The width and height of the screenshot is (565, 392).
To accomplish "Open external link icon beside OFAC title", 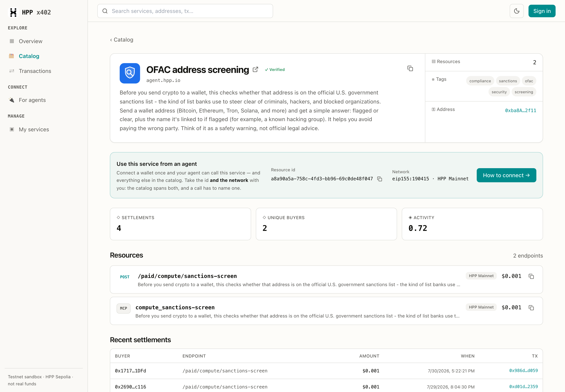I will coord(255,70).
